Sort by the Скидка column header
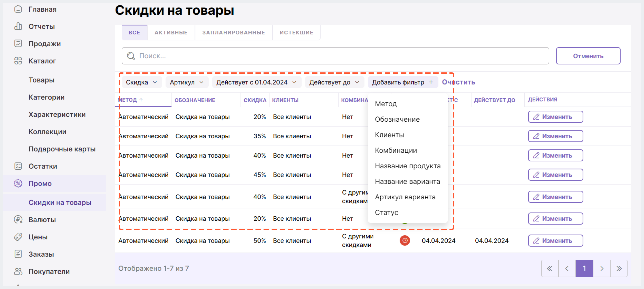644x289 pixels. coord(255,100)
